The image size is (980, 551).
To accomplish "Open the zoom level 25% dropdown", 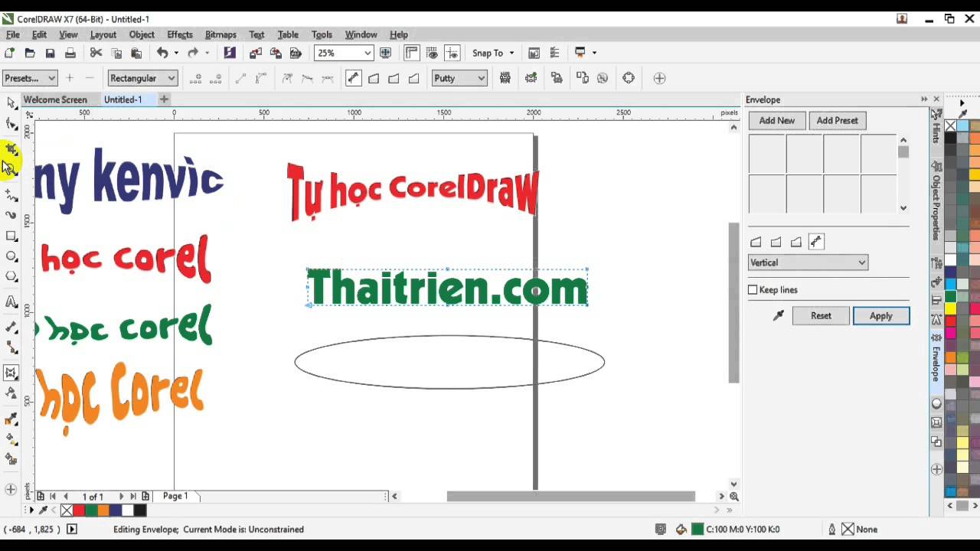I will coord(367,53).
